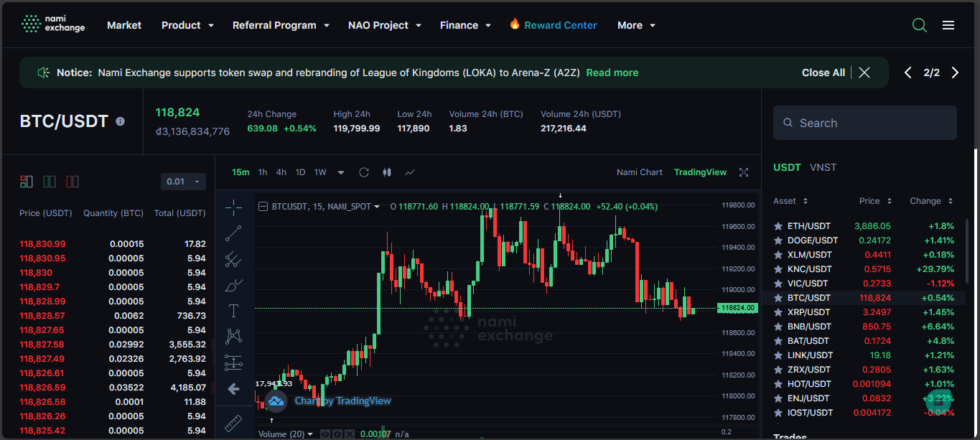Expand the Product dropdown menu

click(188, 25)
